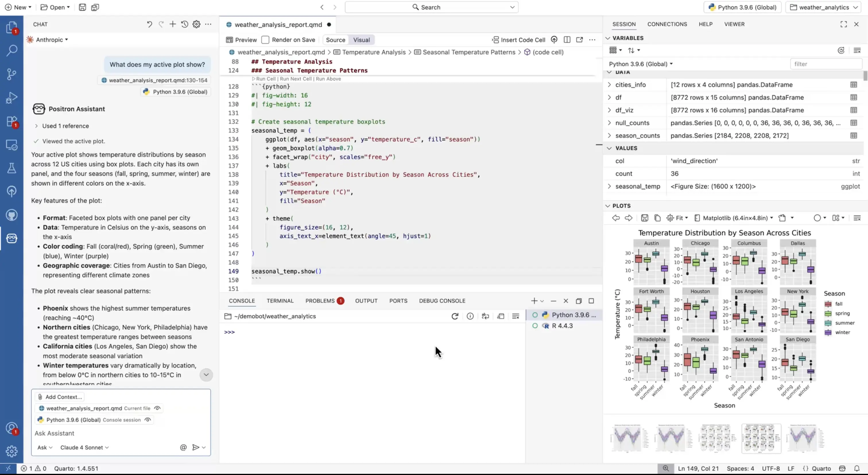868x475 pixels.
Task: Click the top Search command box
Action: tap(431, 7)
